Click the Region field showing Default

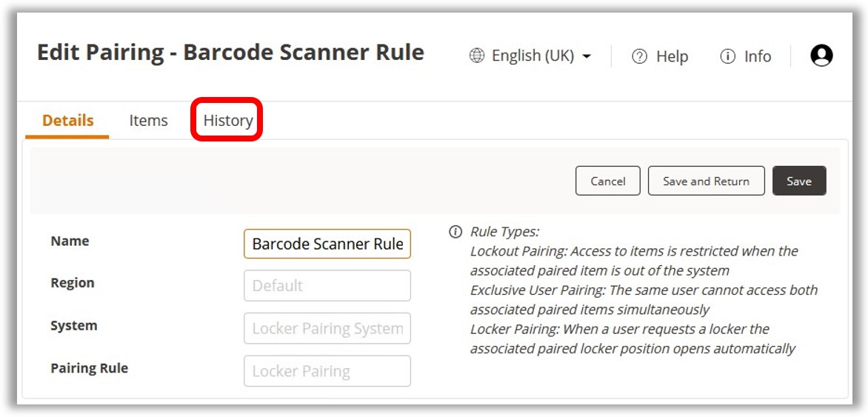[x=327, y=286]
